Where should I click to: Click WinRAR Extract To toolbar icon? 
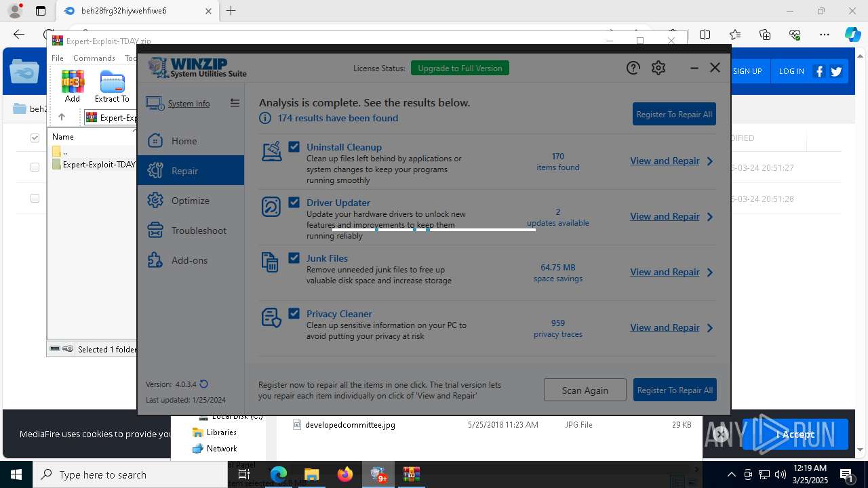point(112,86)
